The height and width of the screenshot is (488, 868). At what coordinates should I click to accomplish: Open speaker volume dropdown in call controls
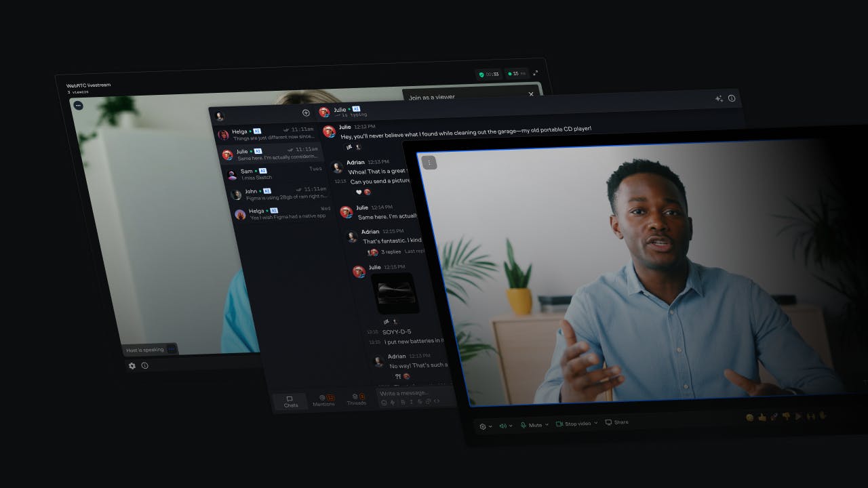tap(506, 426)
